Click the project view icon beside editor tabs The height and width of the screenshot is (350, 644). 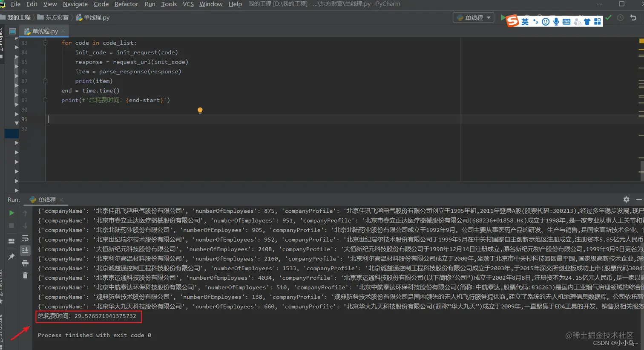tap(12, 31)
